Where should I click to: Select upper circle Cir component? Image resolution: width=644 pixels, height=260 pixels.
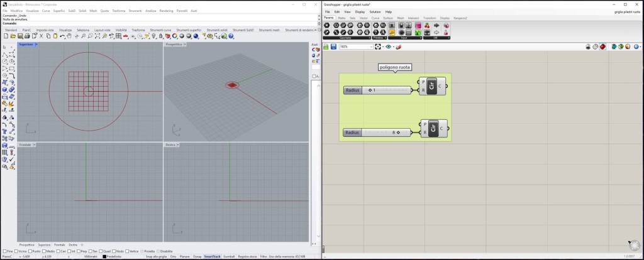(433, 87)
